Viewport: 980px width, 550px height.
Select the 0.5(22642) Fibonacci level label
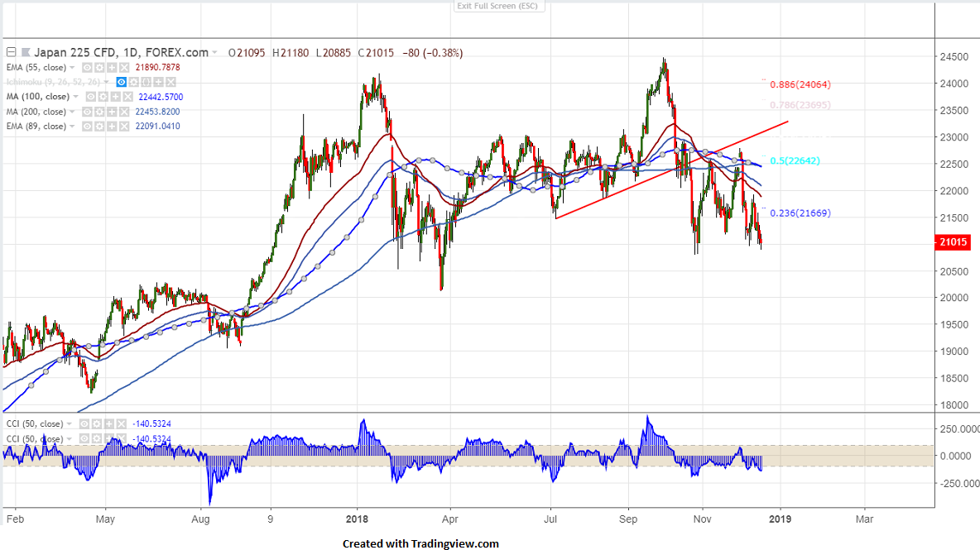tap(795, 160)
